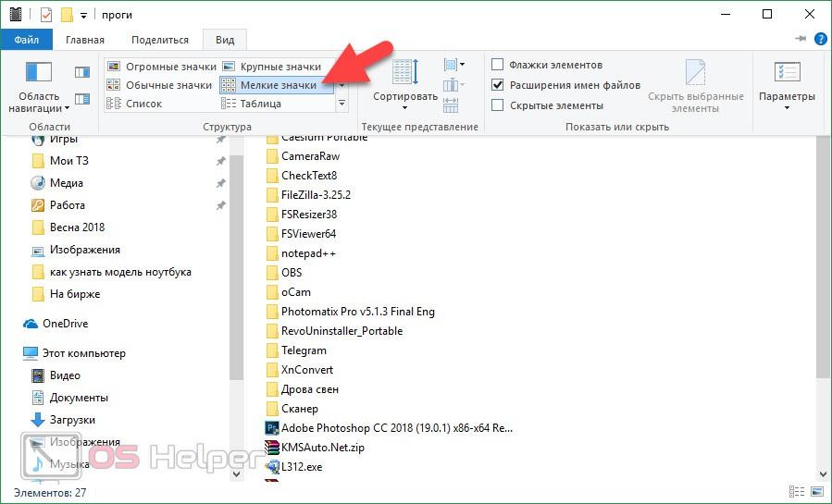Open the Файл menu
The image size is (832, 504).
point(26,40)
